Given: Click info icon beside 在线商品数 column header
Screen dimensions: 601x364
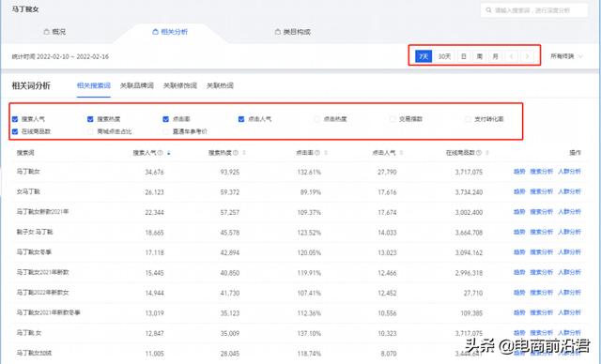Looking at the screenshot, I should tap(479, 153).
